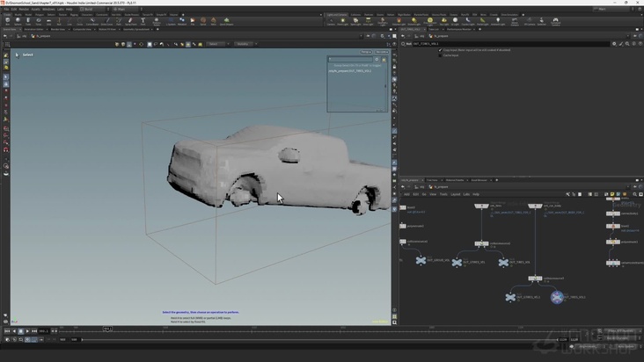Select the Torus shelf tool
Image resolution: width=644 pixels, height=362 pixels.
click(38, 21)
